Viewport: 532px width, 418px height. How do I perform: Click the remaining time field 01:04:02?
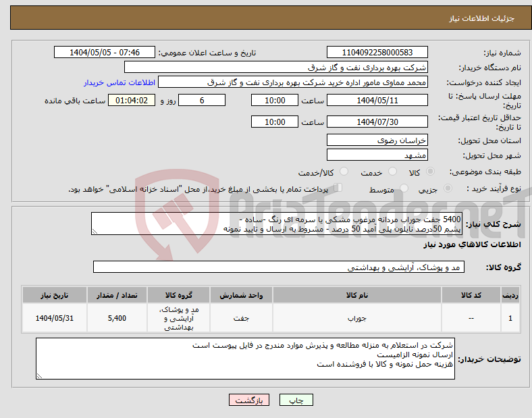pyautogui.click(x=132, y=101)
